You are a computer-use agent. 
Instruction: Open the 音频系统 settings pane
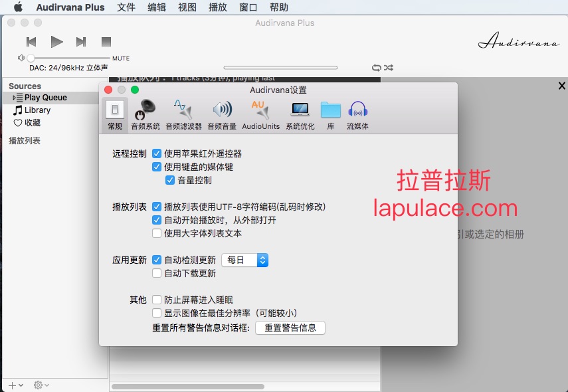(x=145, y=114)
